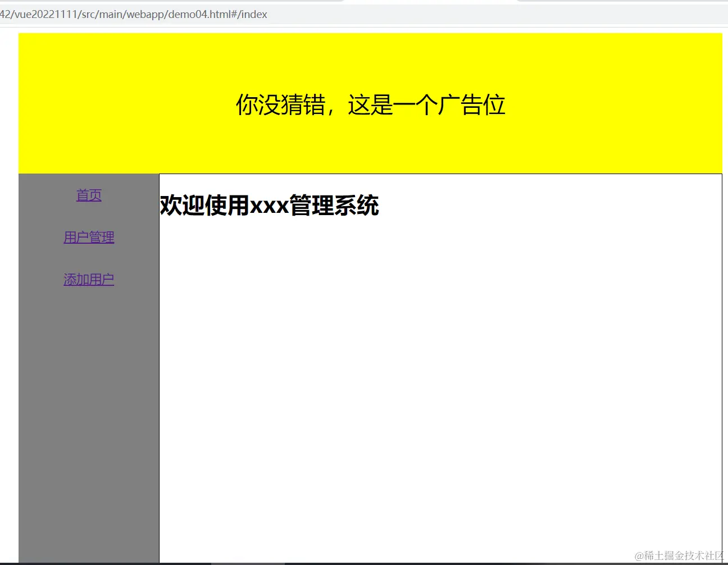This screenshot has height=565, width=728.
Task: Click the add user navigation entry
Action: pyautogui.click(x=89, y=279)
